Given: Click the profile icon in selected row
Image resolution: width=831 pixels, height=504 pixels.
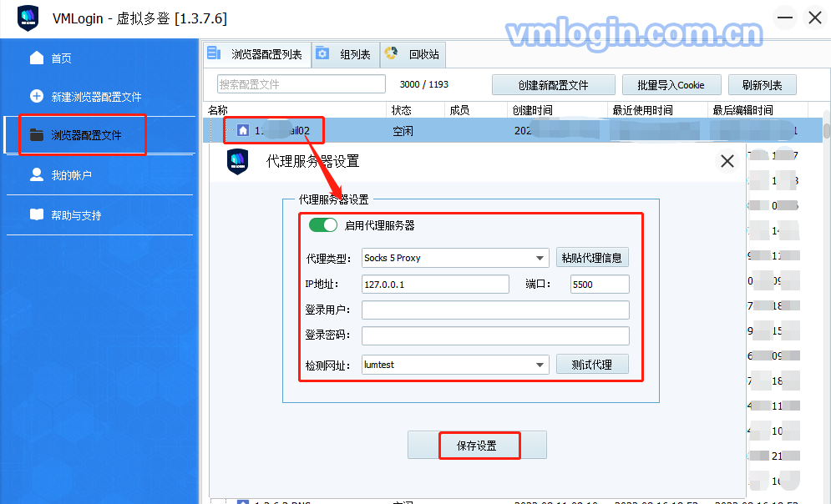Looking at the screenshot, I should 243,130.
